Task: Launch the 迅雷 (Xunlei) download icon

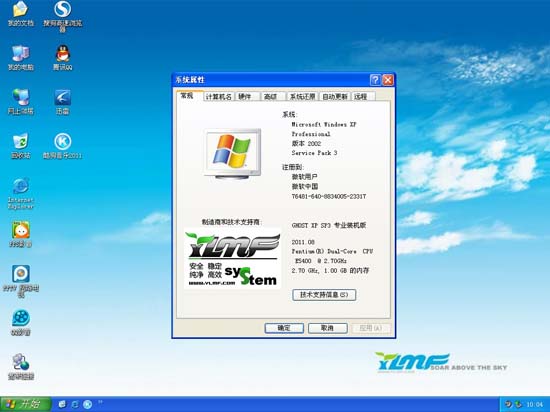Action: [x=63, y=102]
